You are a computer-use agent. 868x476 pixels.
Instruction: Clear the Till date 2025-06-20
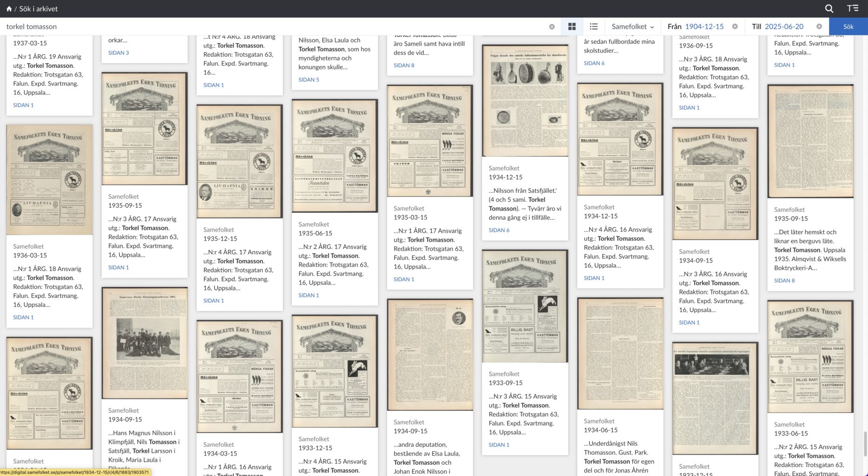819,26
